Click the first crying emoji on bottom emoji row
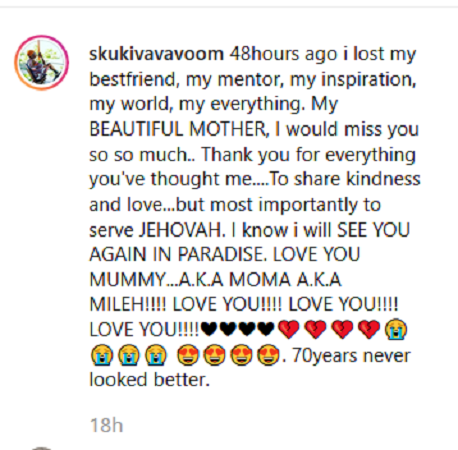This screenshot has height=450, width=458. pyautogui.click(x=101, y=355)
